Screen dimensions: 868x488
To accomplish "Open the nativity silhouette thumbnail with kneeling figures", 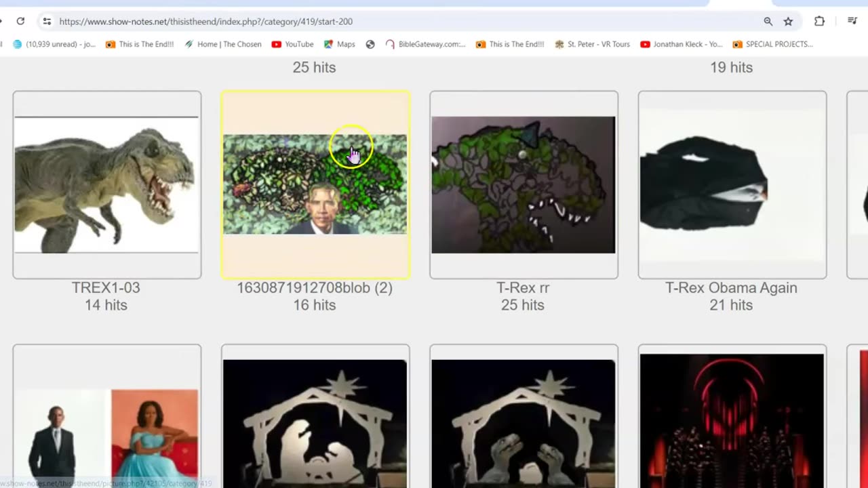I will [315, 416].
